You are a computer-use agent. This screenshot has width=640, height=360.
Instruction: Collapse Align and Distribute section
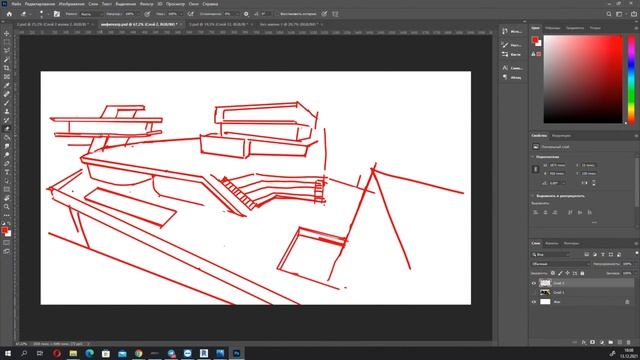pyautogui.click(x=532, y=196)
